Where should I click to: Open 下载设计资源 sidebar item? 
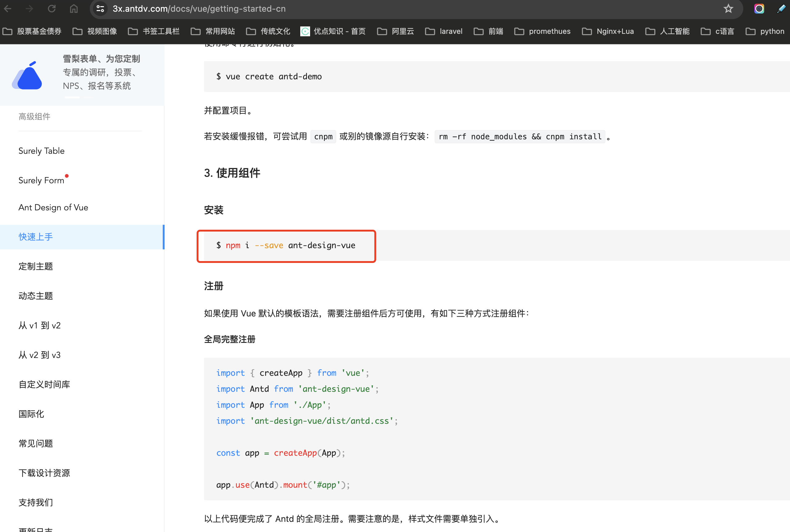tap(45, 473)
